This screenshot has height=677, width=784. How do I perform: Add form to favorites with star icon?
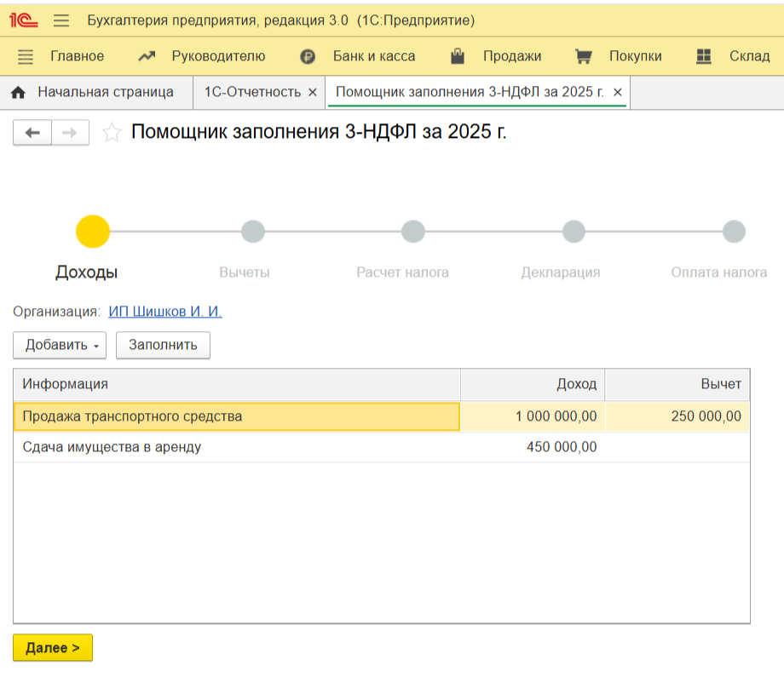[x=111, y=133]
